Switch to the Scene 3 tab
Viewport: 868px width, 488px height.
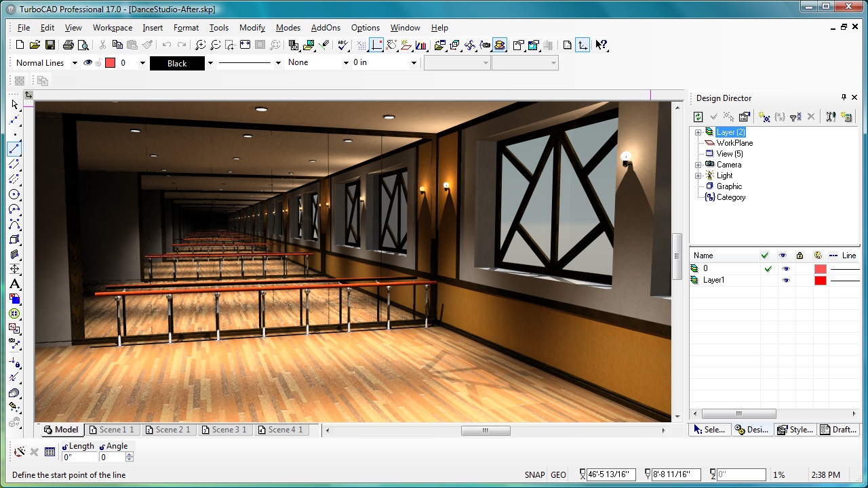coord(224,430)
